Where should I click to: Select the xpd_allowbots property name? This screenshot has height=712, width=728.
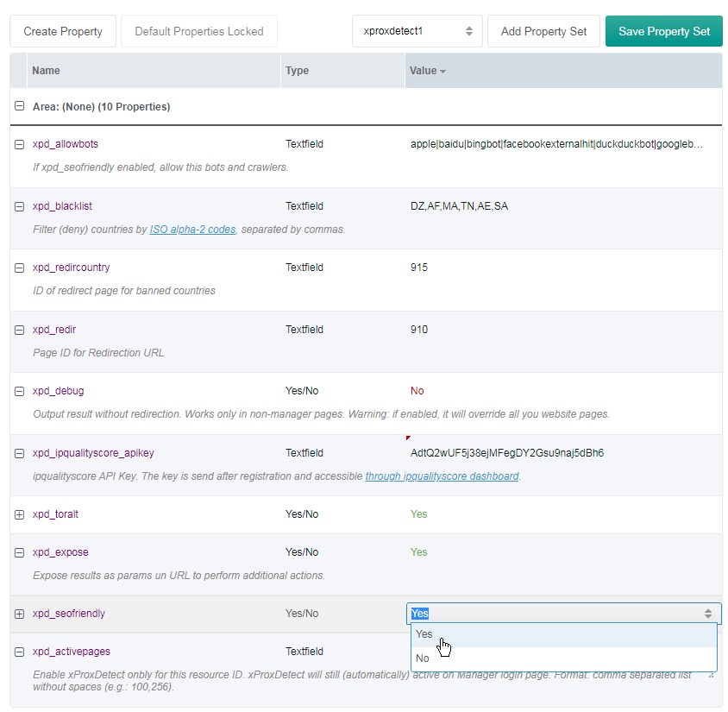[x=65, y=144]
